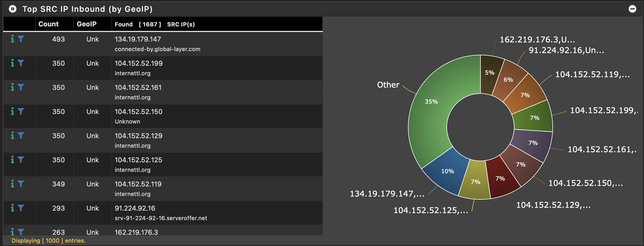The width and height of the screenshot is (644, 246).
Task: Click chart label 134.19.179.147,...
Action: coord(387,194)
